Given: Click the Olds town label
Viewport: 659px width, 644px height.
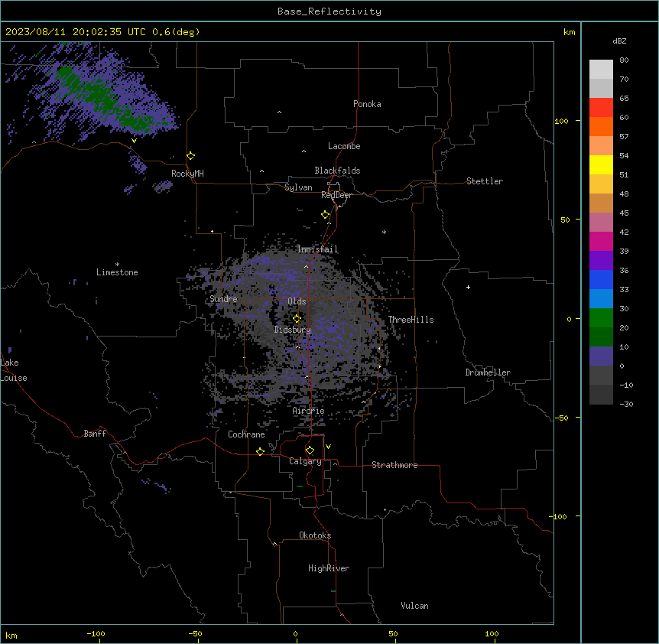Looking at the screenshot, I should point(297,301).
